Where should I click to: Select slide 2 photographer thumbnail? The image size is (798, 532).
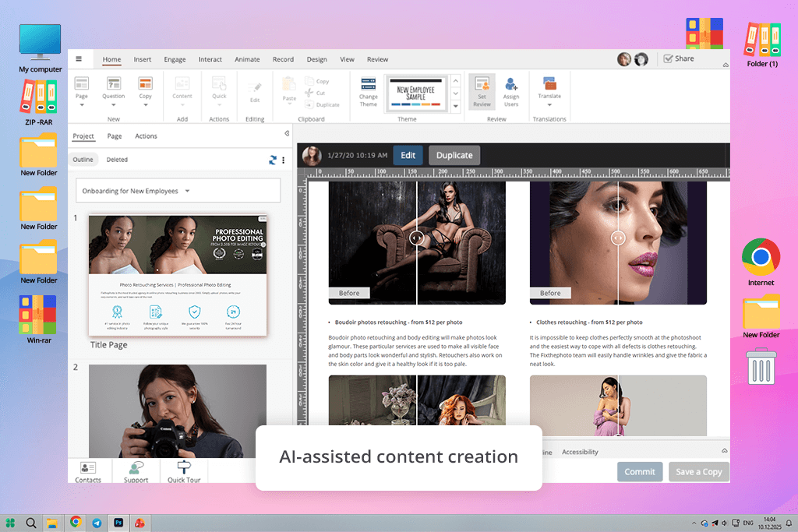(x=178, y=411)
